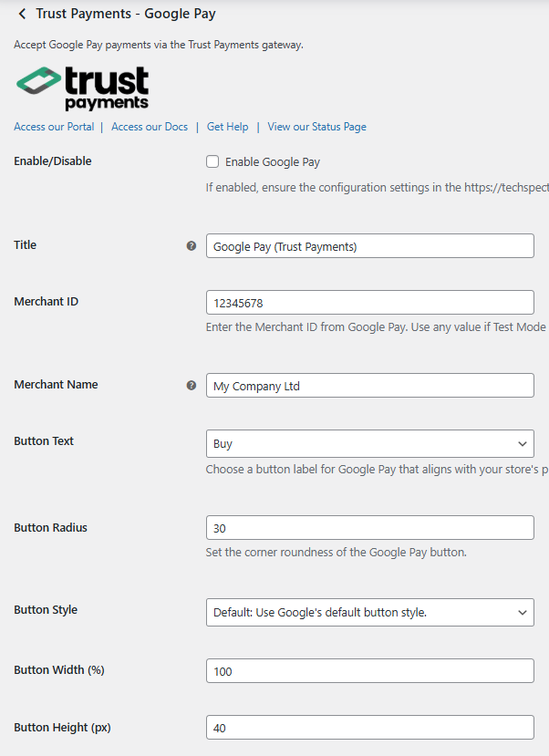The width and height of the screenshot is (549, 756).
Task: Click the Button Radius input box
Action: coord(369,528)
